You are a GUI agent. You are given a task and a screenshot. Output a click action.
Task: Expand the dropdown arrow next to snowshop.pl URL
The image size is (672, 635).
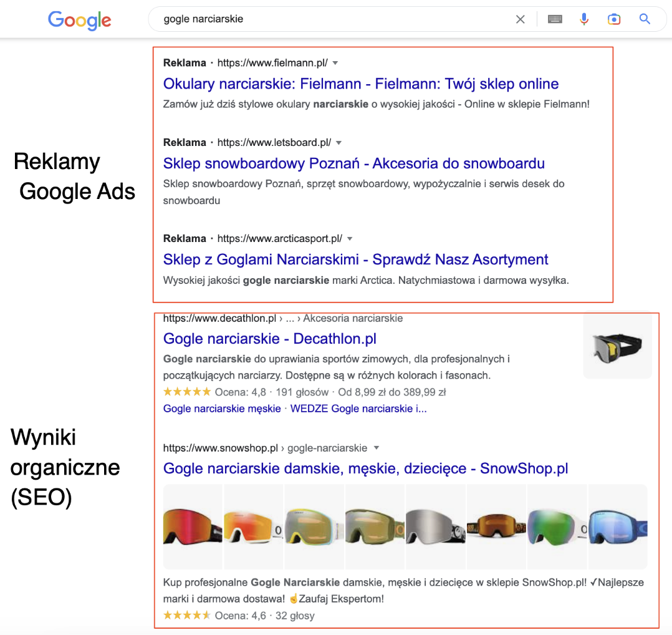[x=377, y=448]
